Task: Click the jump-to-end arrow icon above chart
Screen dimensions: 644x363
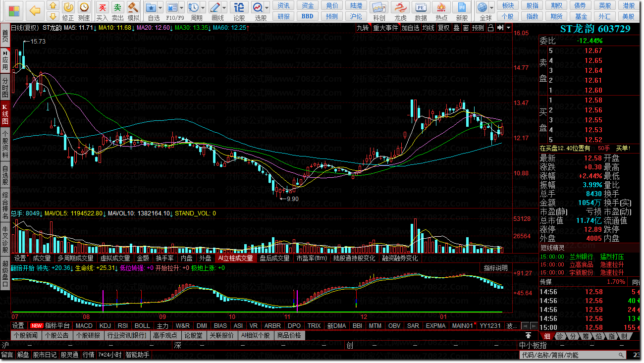Action: coord(500,28)
